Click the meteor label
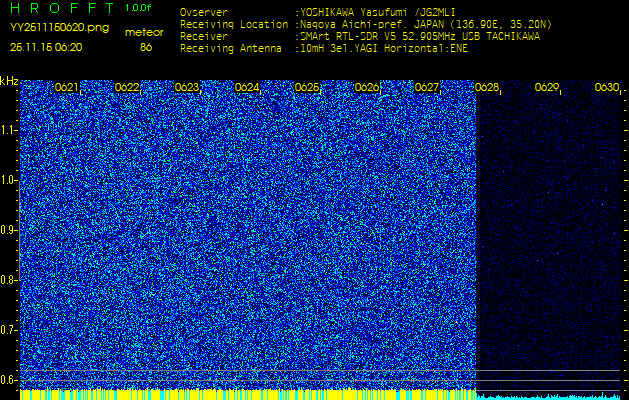The image size is (629, 400). [144, 33]
